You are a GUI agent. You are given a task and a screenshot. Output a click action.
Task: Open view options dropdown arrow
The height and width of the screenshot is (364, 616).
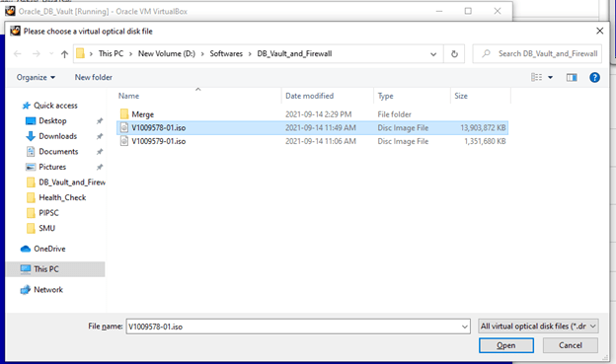(x=551, y=77)
